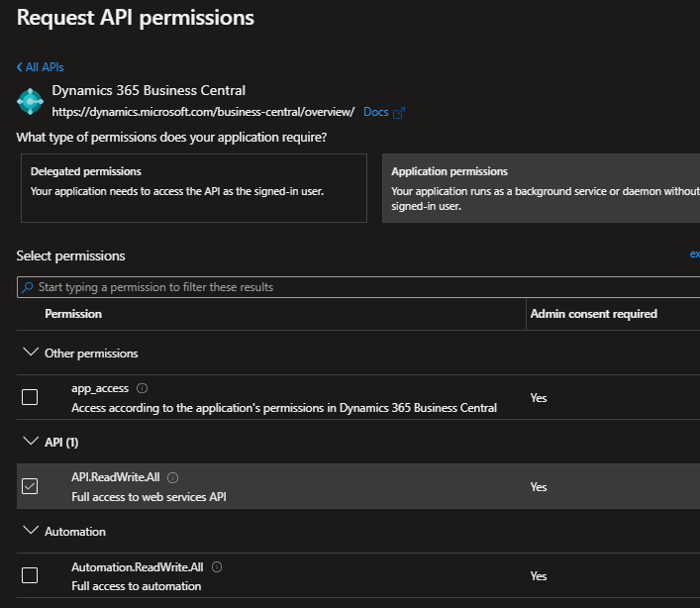700x608 pixels.
Task: Click the 'Select permissions' heading
Action: coord(70,255)
